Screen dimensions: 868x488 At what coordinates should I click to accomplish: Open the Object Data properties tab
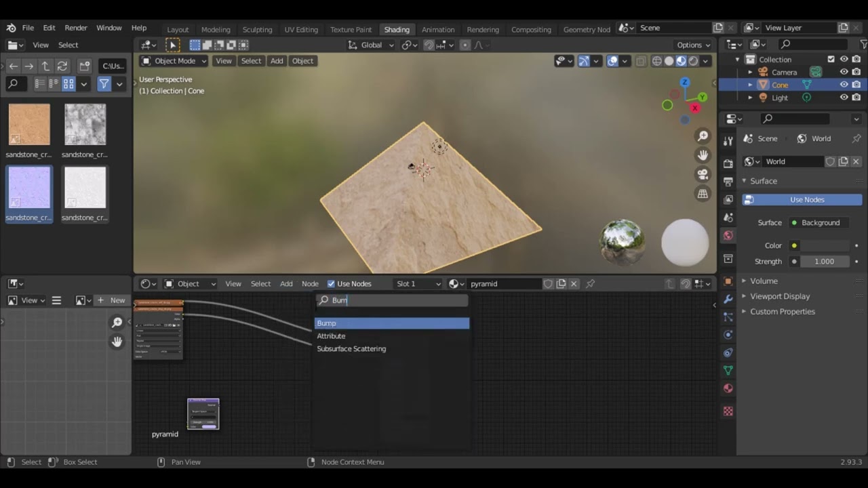(x=728, y=370)
